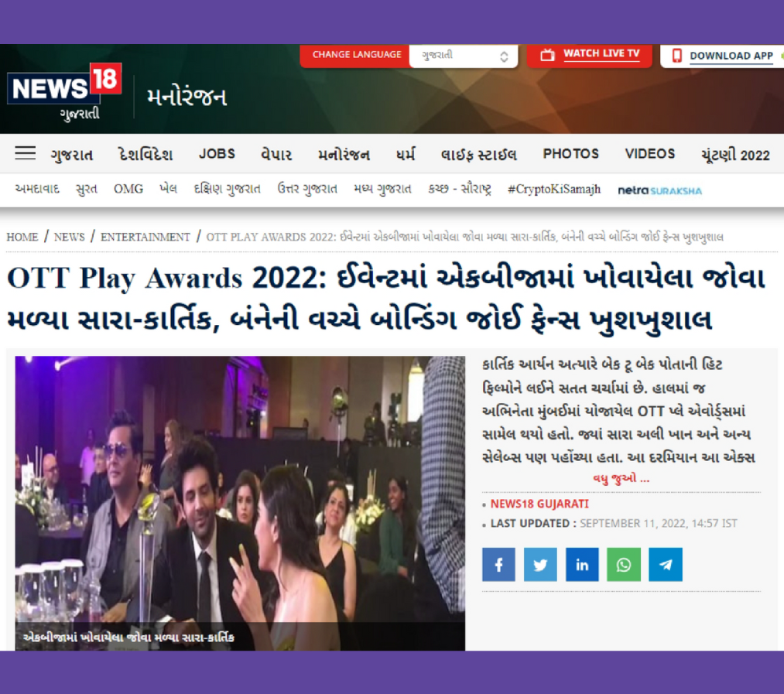Click the OTT Play Awards 2022 headline
The width and height of the screenshot is (784, 694).
point(386,299)
